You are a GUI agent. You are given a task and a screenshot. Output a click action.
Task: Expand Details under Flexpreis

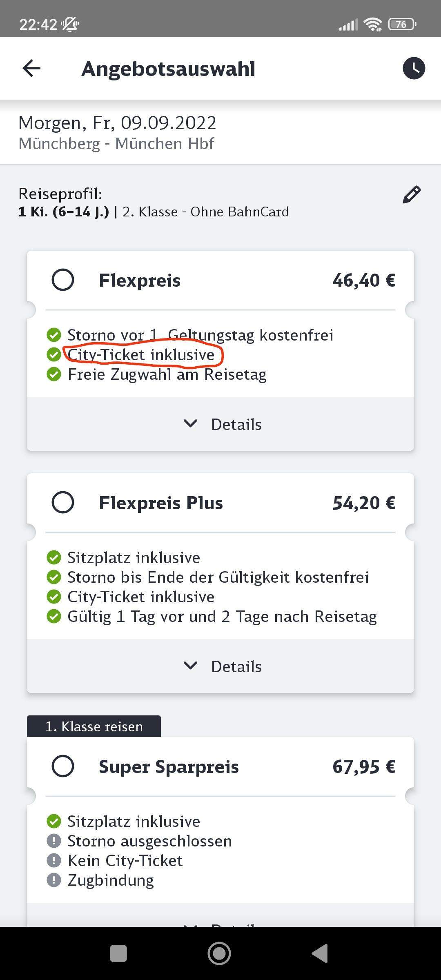pos(223,424)
